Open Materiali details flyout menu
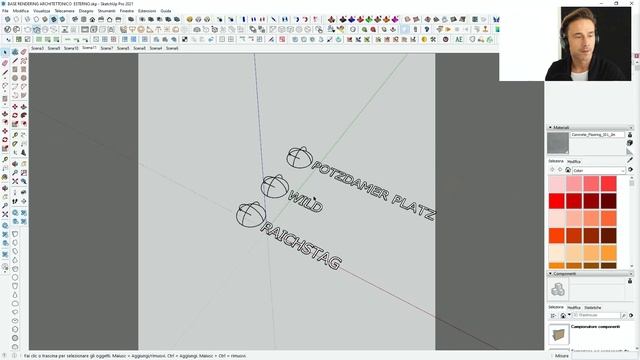 tap(631, 170)
